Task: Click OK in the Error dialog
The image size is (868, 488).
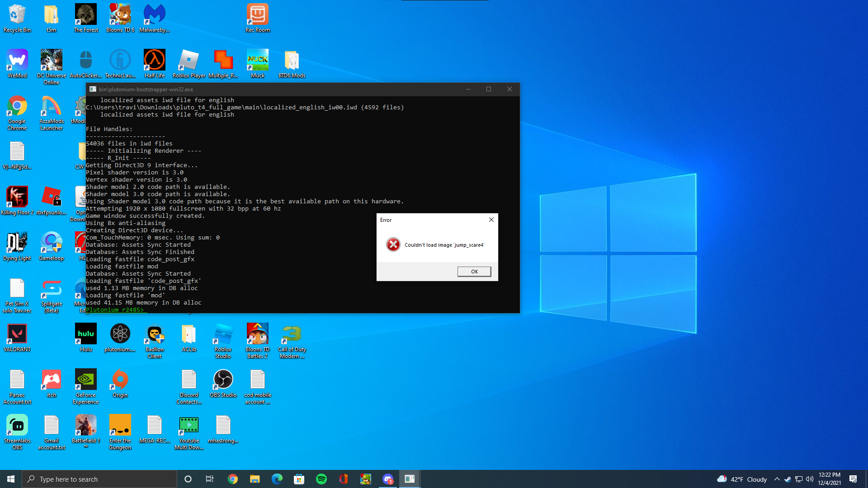Action: [x=474, y=272]
